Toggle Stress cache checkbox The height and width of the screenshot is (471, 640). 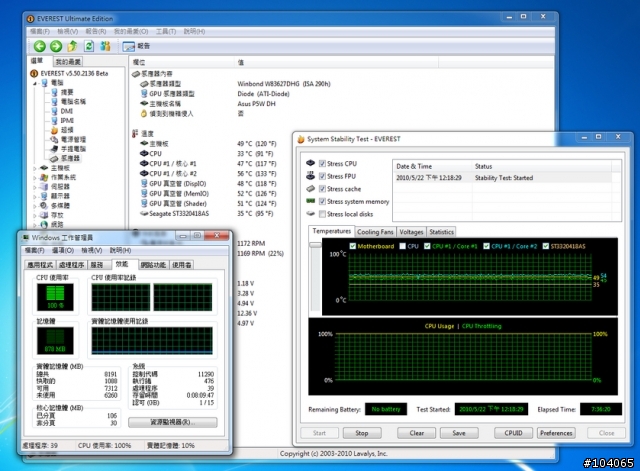(x=322, y=189)
